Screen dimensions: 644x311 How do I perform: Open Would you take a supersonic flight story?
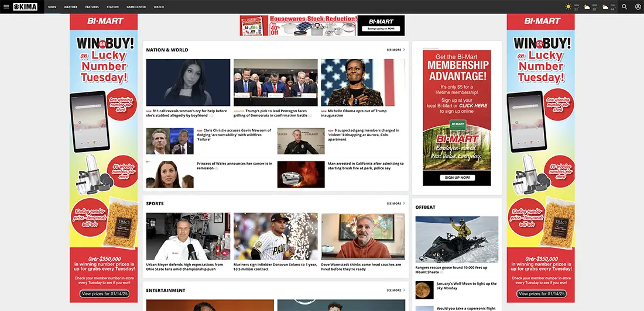click(466, 308)
